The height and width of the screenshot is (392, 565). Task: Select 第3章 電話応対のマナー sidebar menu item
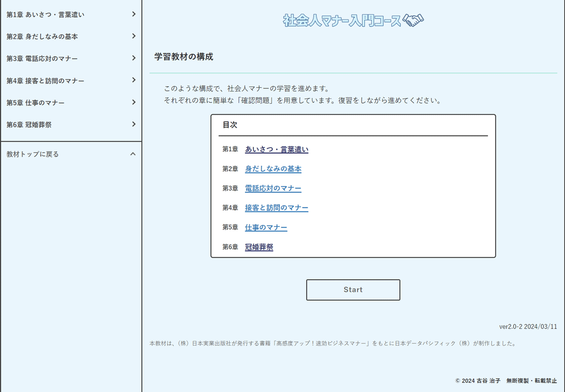42,59
